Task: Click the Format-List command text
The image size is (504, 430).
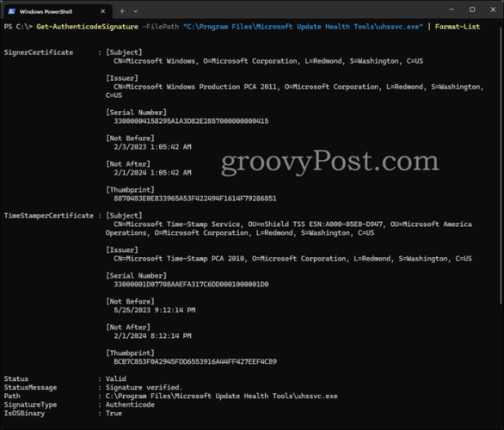Action: (457, 27)
